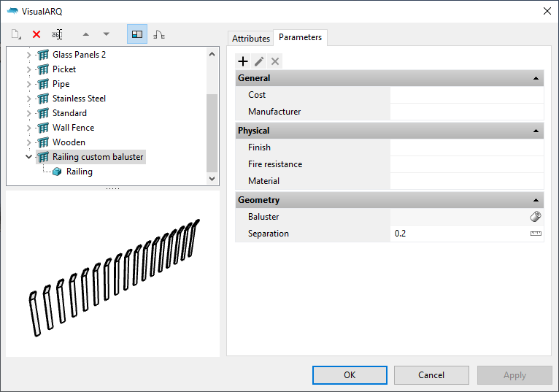
Task: Click the New style icon
Action: pos(16,34)
